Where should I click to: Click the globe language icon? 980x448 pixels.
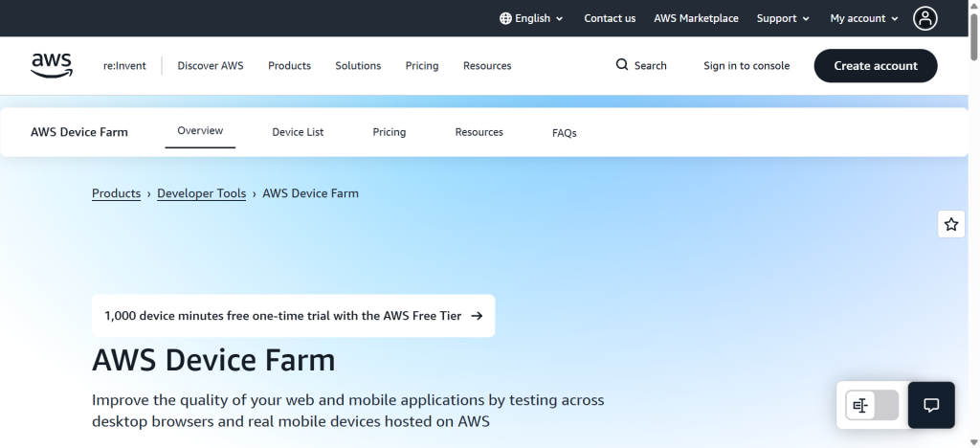coord(505,18)
